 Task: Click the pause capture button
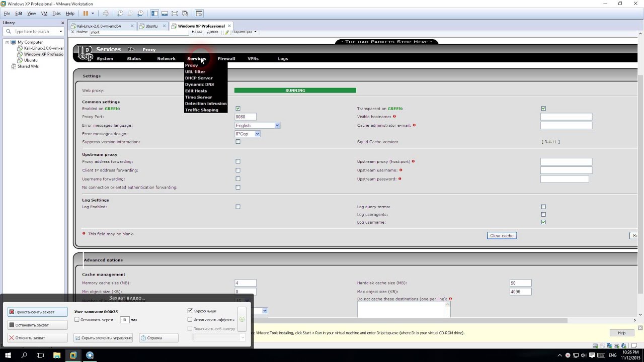point(38,312)
